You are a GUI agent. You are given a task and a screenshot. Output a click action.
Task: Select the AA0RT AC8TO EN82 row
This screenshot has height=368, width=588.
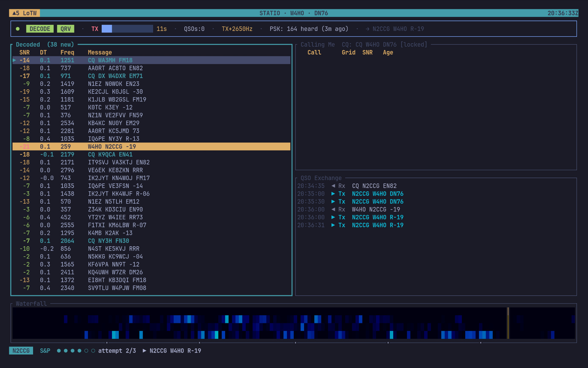click(x=151, y=68)
